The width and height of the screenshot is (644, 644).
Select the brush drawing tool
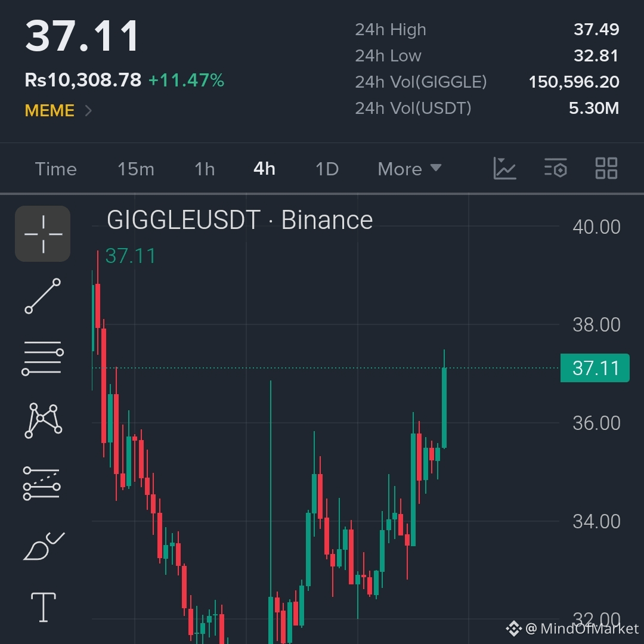point(44,546)
